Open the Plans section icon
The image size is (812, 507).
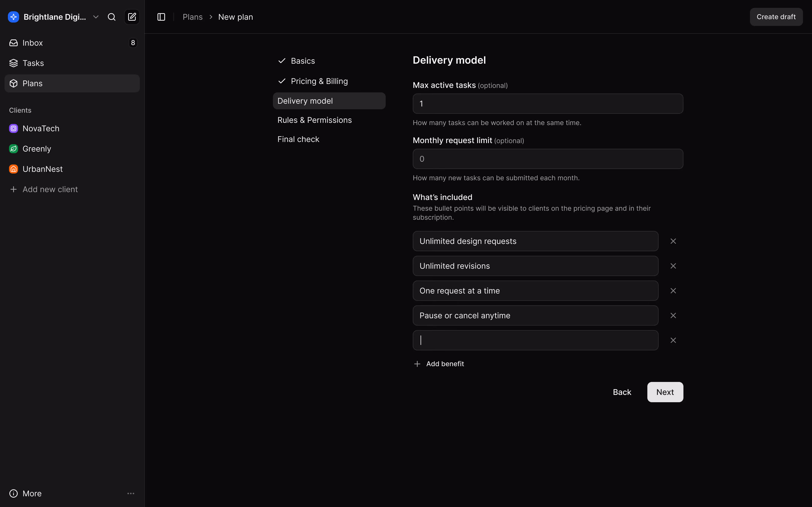(13, 83)
